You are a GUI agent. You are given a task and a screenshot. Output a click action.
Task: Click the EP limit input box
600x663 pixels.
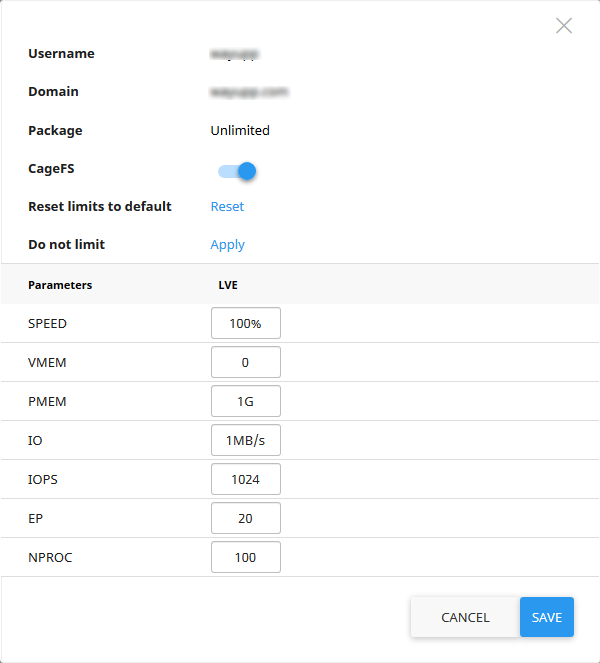click(246, 518)
